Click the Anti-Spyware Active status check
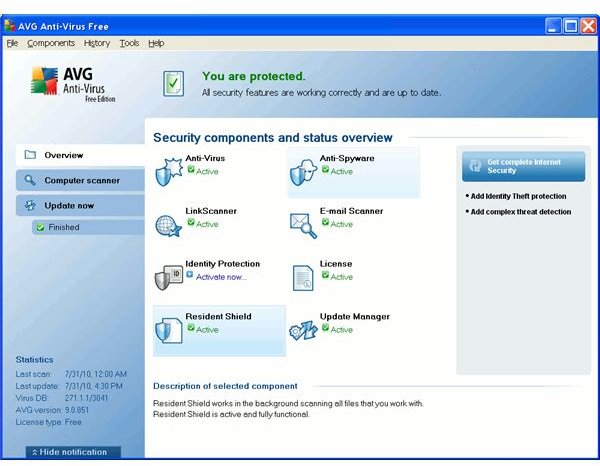This screenshot has width=600, height=466. (325, 169)
